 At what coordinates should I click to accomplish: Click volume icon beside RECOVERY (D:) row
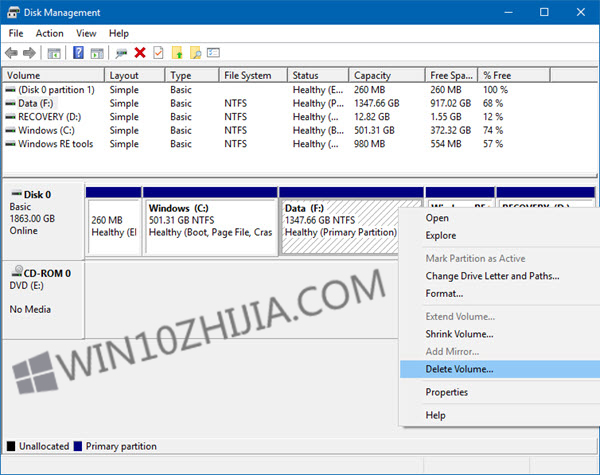coord(10,117)
